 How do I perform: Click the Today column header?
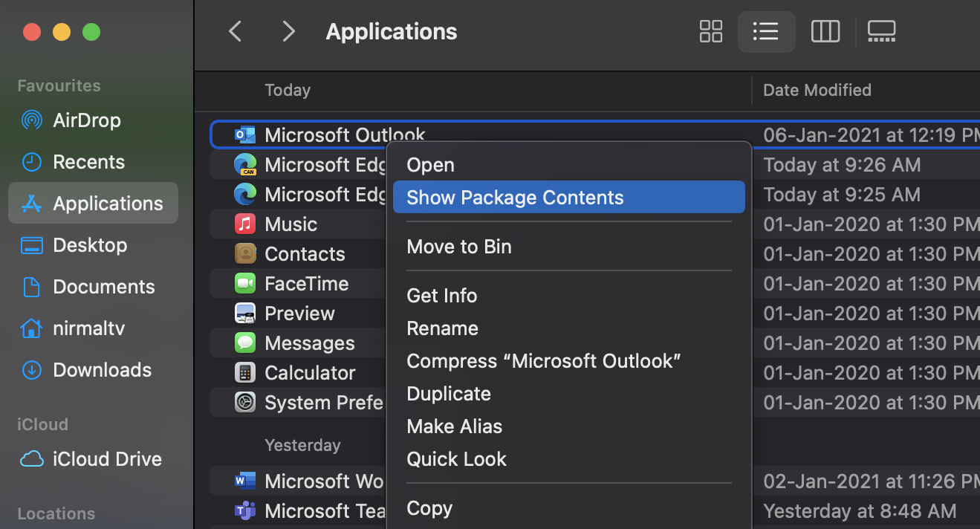click(288, 90)
